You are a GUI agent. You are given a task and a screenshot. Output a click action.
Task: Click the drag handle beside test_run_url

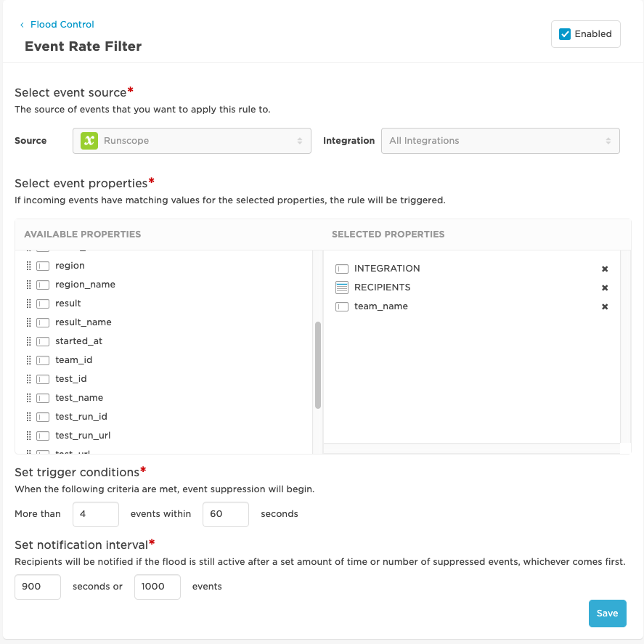click(28, 435)
